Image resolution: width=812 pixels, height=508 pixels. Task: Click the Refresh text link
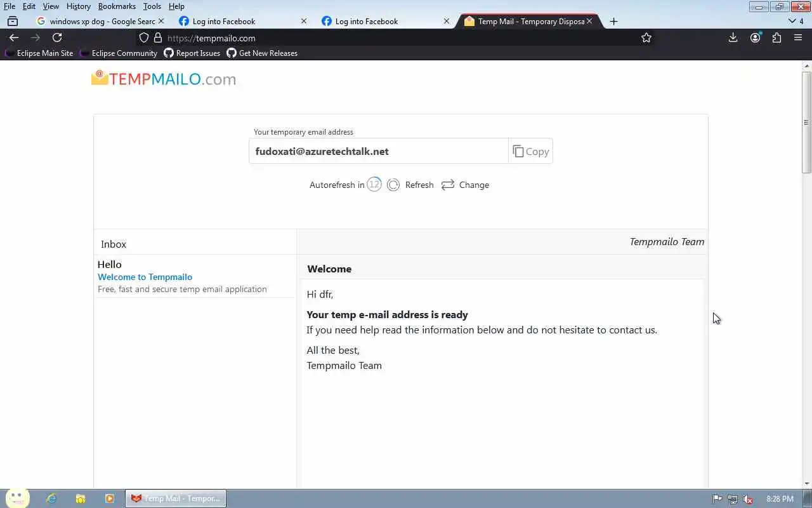(419, 185)
